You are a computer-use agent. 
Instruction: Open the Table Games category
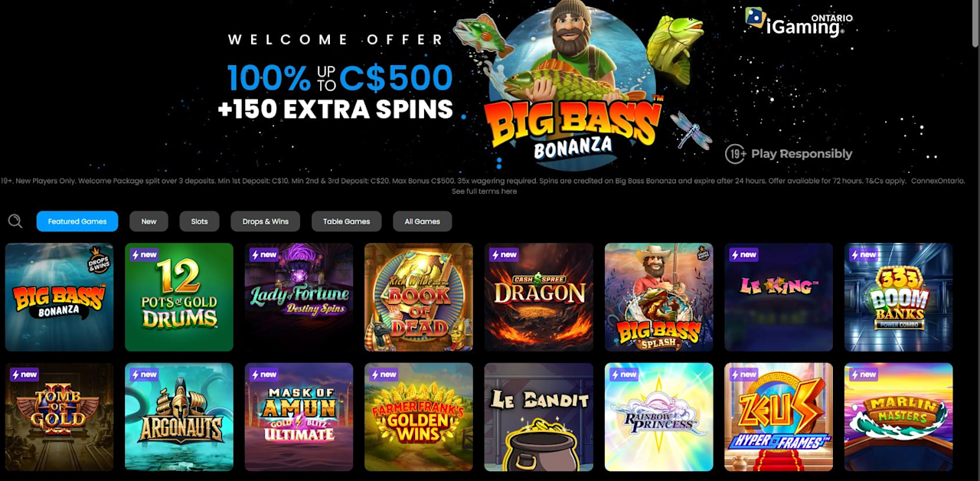click(346, 221)
